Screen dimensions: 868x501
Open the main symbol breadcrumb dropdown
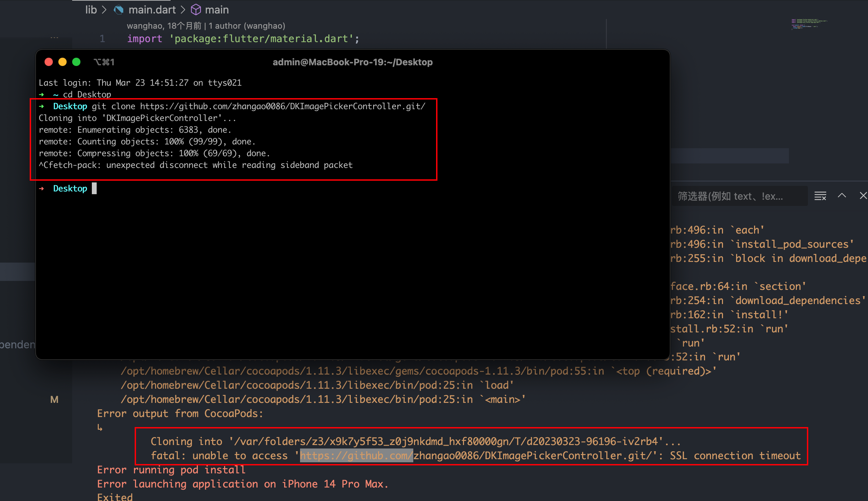pos(216,10)
